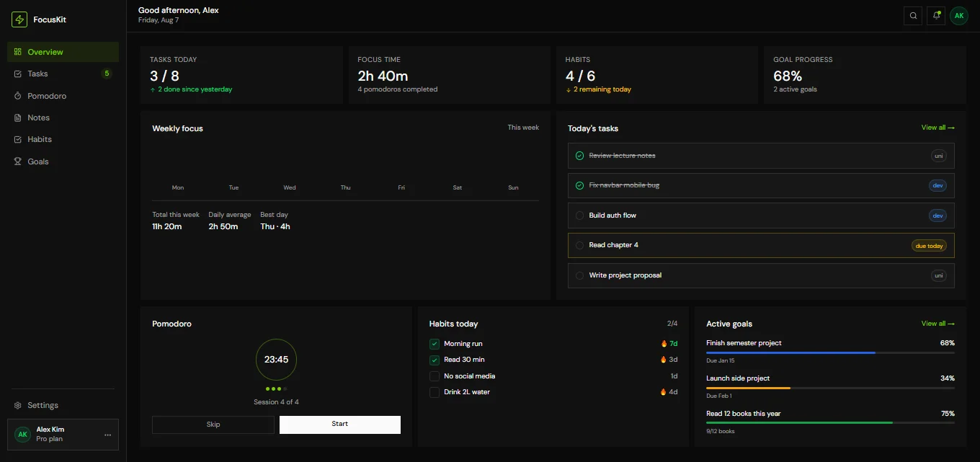Screen dimensions: 980x462
Task: Click the Tasks checkbox icon in sidebar
Action: [x=18, y=74]
